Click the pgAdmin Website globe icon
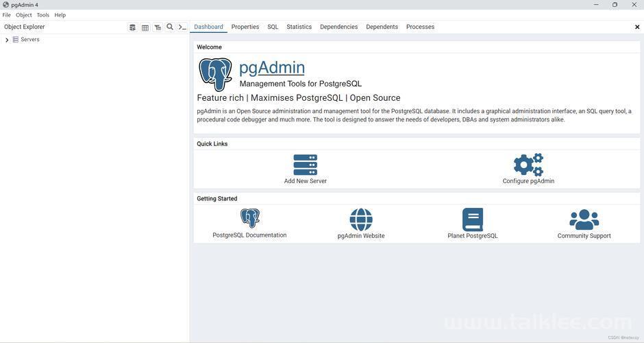The height and width of the screenshot is (343, 644). [x=361, y=220]
